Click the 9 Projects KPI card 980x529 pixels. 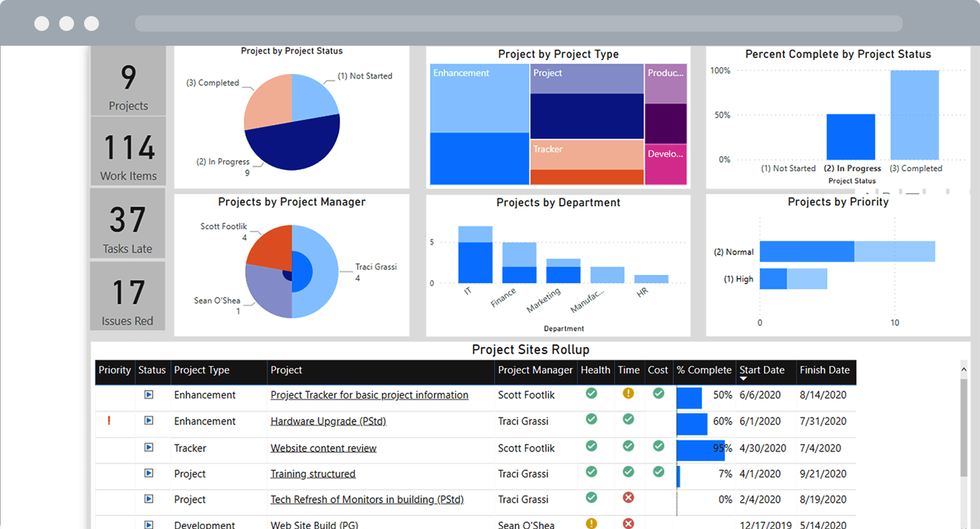[x=128, y=91]
